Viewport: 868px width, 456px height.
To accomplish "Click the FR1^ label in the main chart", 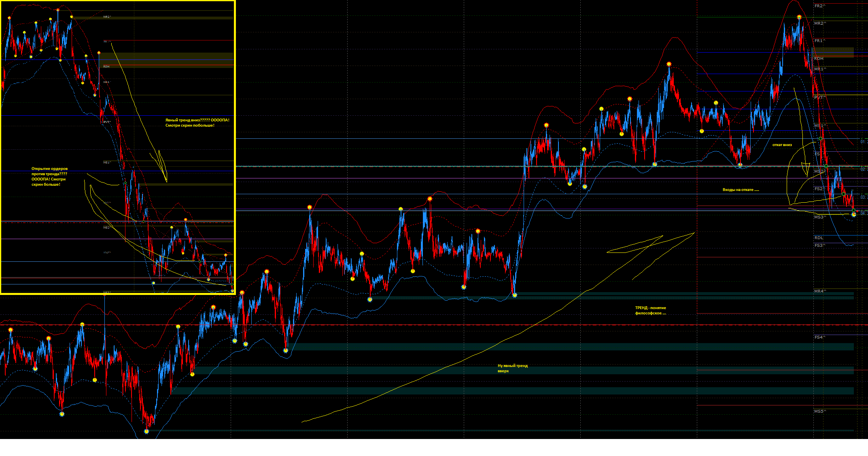I will click(820, 41).
